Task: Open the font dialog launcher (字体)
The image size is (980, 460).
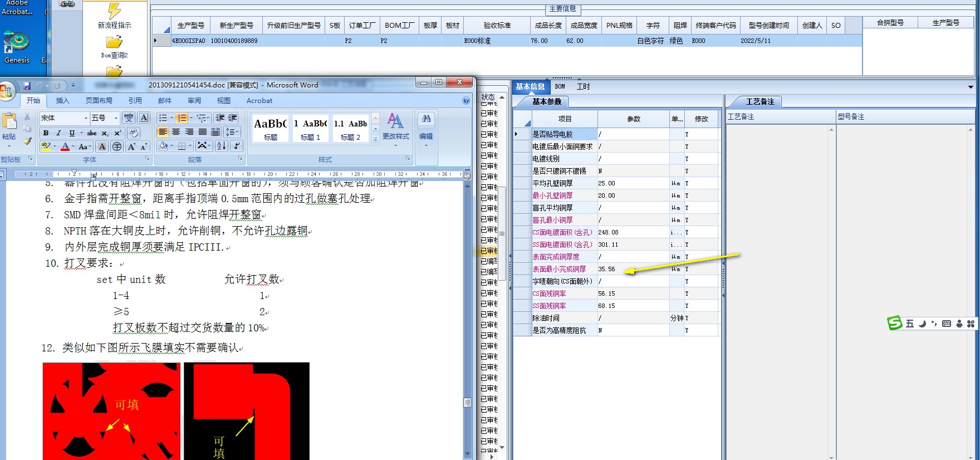Action: pyautogui.click(x=147, y=159)
